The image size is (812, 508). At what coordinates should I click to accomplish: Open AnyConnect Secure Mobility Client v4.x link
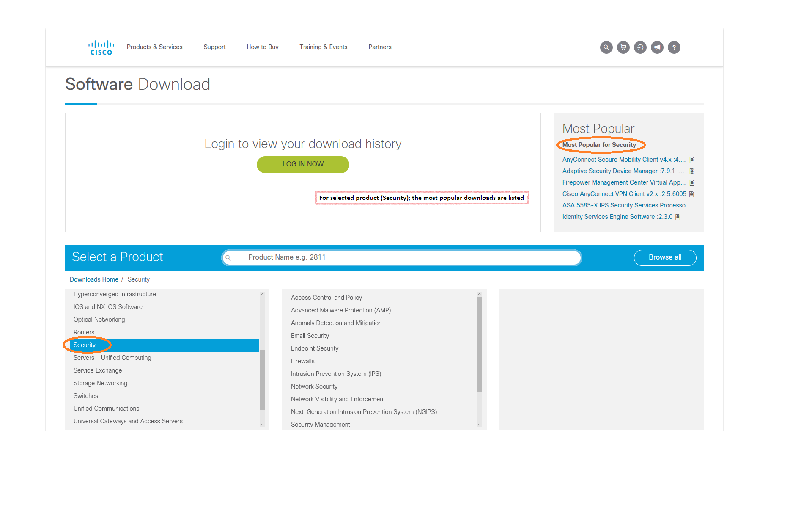(x=623, y=160)
